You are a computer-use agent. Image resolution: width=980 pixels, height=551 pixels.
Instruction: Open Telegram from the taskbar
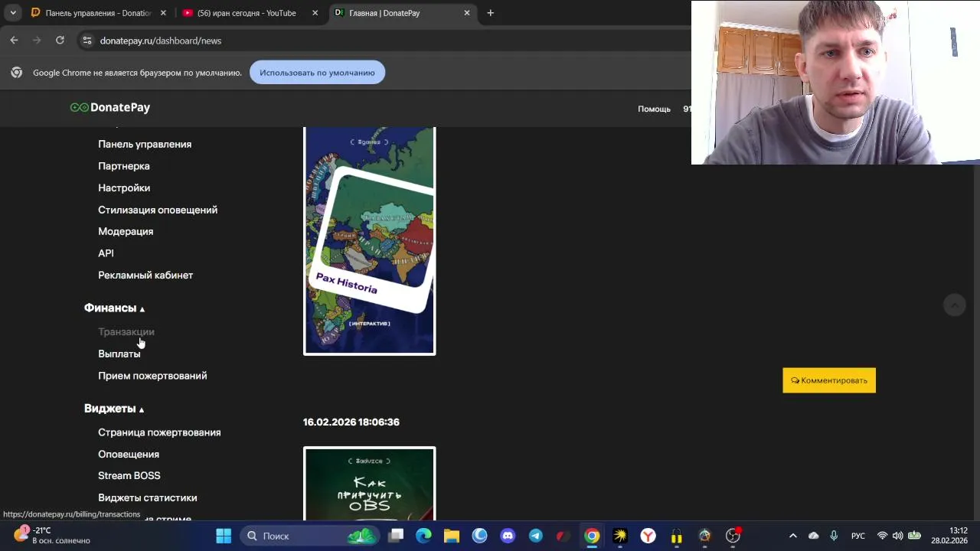[536, 536]
